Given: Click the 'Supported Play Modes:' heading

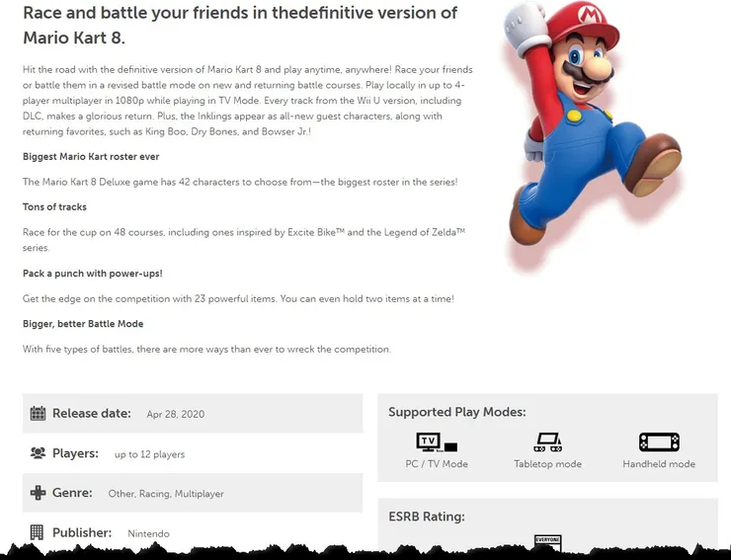Looking at the screenshot, I should tap(456, 412).
